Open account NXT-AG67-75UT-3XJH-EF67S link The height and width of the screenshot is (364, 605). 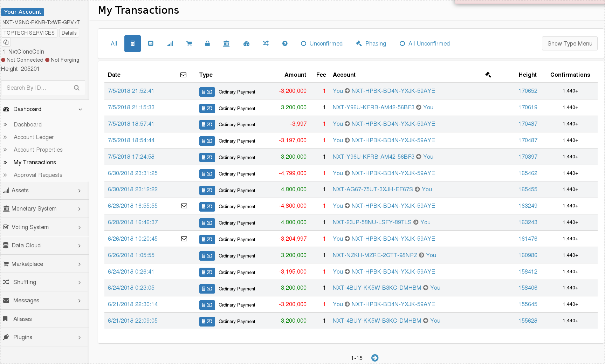373,189
